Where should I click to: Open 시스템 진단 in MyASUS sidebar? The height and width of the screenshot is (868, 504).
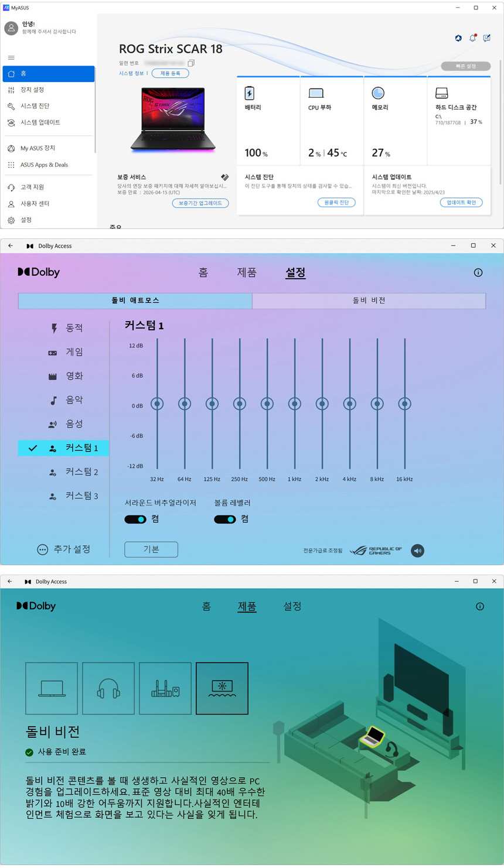(x=35, y=106)
